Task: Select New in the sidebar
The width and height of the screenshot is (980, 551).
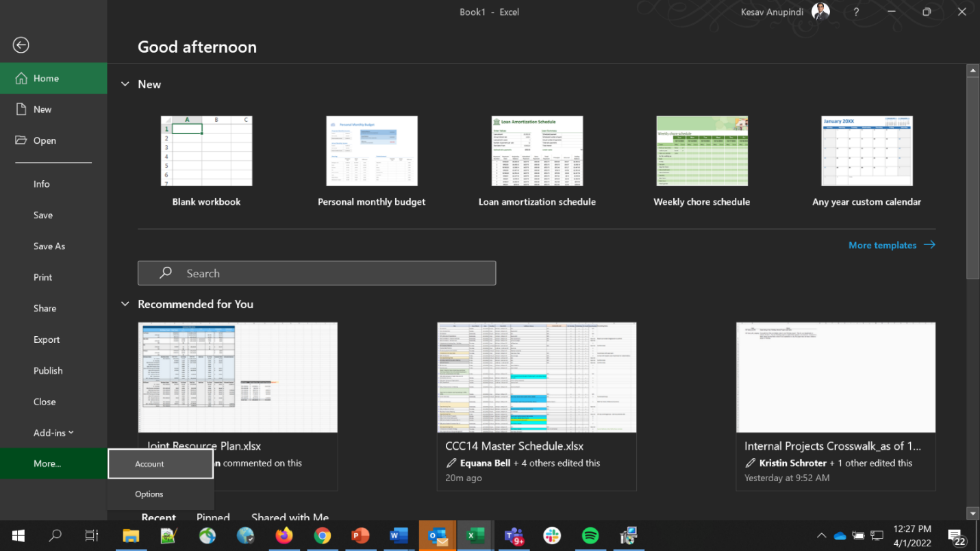Action: [53, 110]
